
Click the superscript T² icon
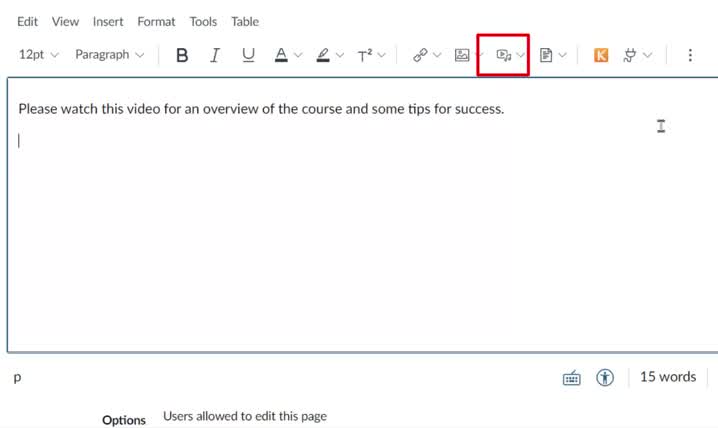pos(364,55)
